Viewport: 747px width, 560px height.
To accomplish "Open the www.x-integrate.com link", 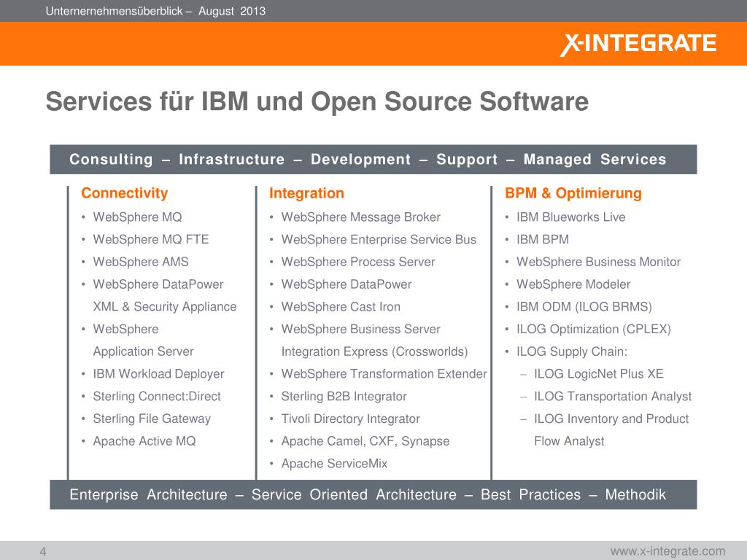I will click(x=667, y=551).
